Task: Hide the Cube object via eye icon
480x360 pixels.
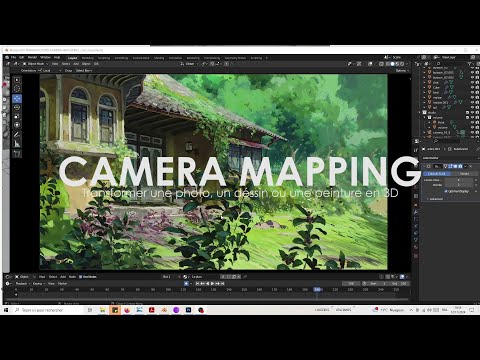Action: 473,87
